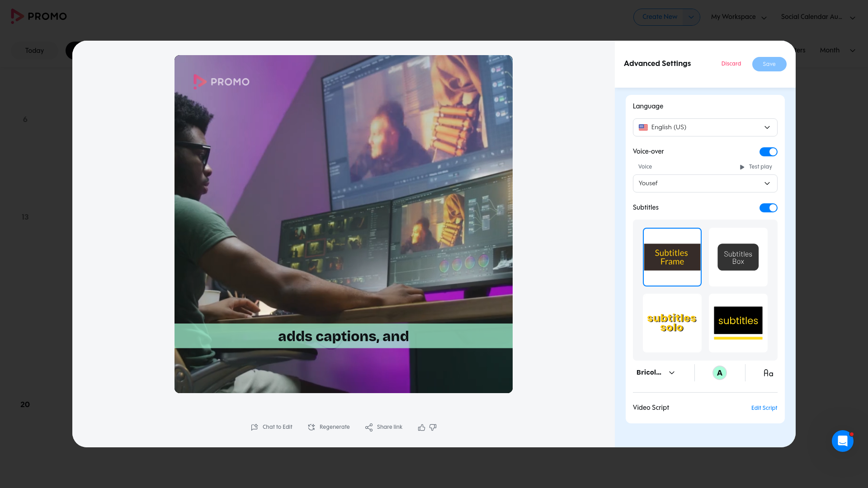Expand the Bricol... font dropdown
The width and height of the screenshot is (868, 488).
coord(656,373)
